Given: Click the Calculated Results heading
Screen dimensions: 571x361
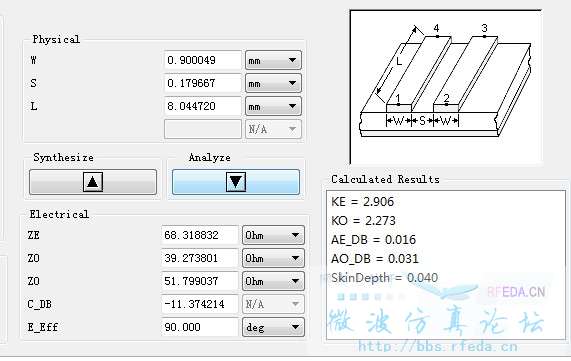Looking at the screenshot, I should coord(385,179).
